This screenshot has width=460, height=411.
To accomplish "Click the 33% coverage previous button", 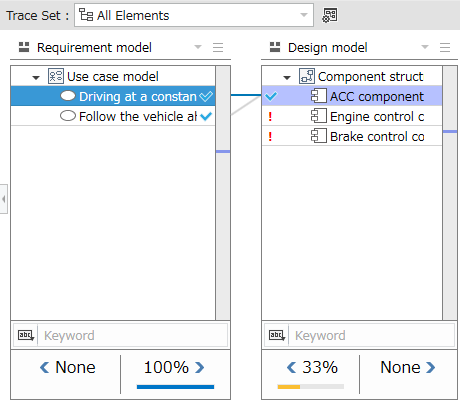I will [x=291, y=367].
